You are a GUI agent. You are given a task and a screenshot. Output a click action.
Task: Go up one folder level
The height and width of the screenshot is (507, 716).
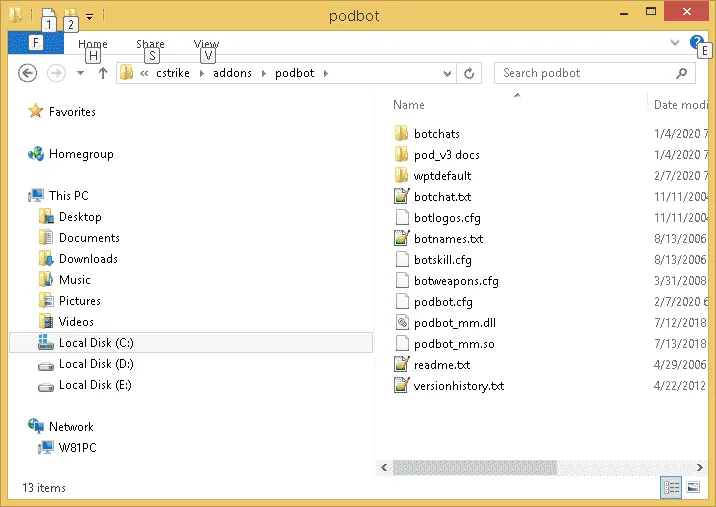point(103,73)
